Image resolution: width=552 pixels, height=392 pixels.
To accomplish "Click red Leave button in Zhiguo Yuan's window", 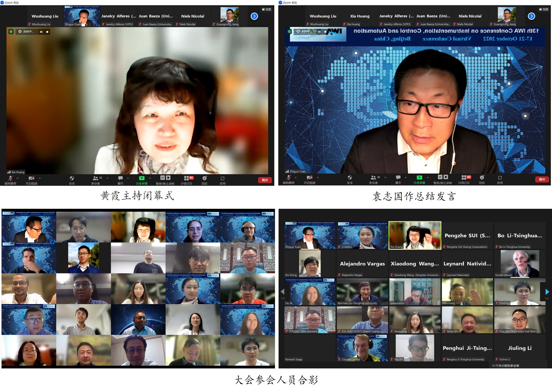I will (x=542, y=180).
